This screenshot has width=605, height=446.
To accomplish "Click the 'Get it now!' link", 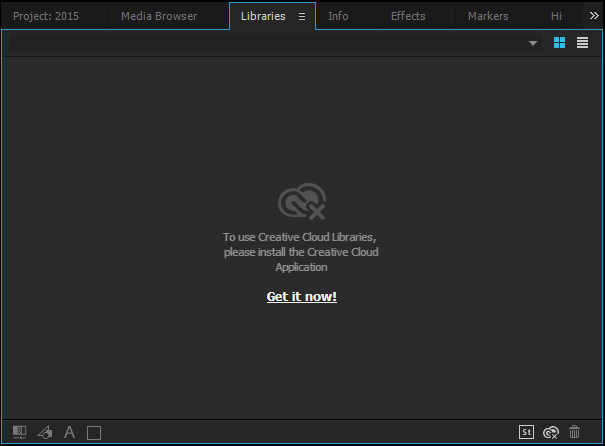I will tap(302, 296).
